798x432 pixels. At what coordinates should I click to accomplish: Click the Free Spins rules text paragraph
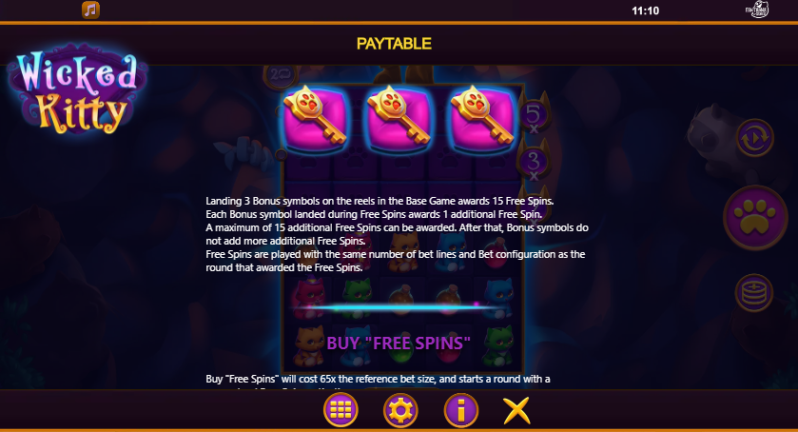pyautogui.click(x=397, y=234)
